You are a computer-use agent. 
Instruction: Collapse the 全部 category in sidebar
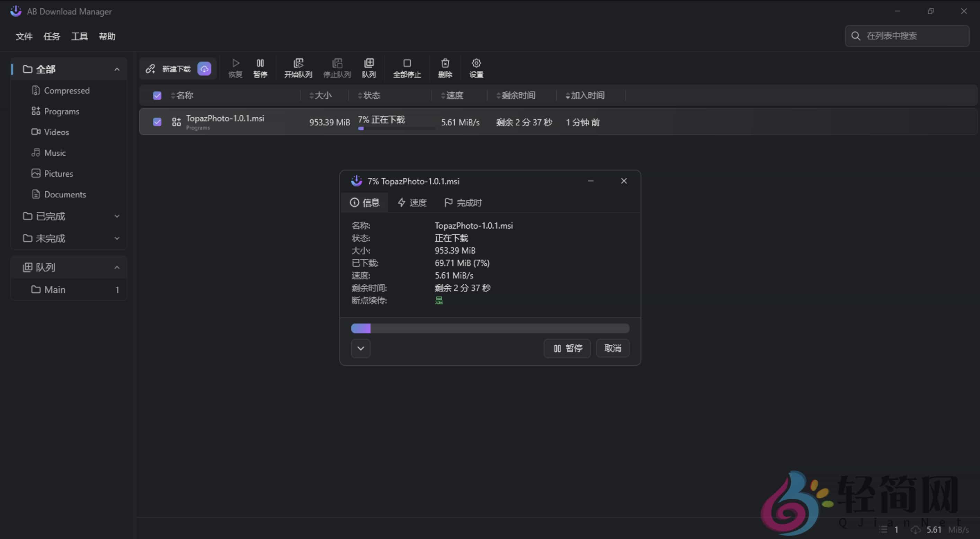117,69
